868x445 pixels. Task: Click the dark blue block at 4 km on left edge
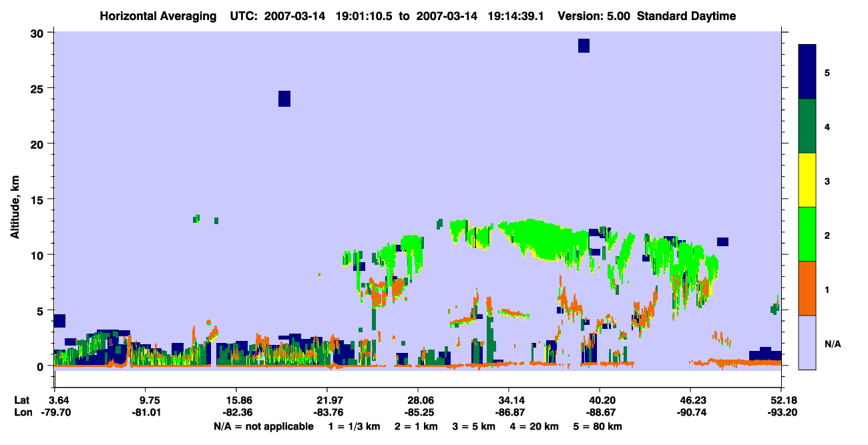coord(59,321)
